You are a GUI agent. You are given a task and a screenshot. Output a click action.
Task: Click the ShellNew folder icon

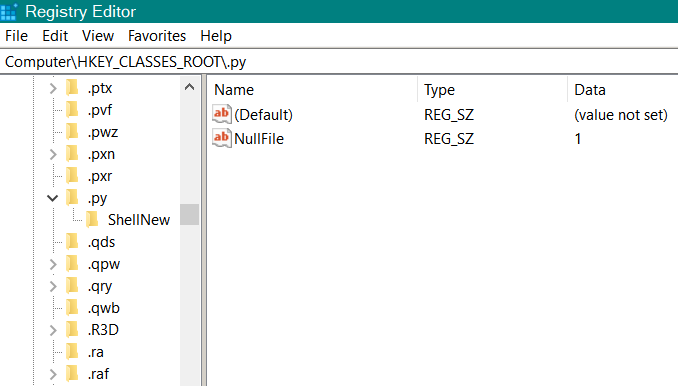coord(92,220)
